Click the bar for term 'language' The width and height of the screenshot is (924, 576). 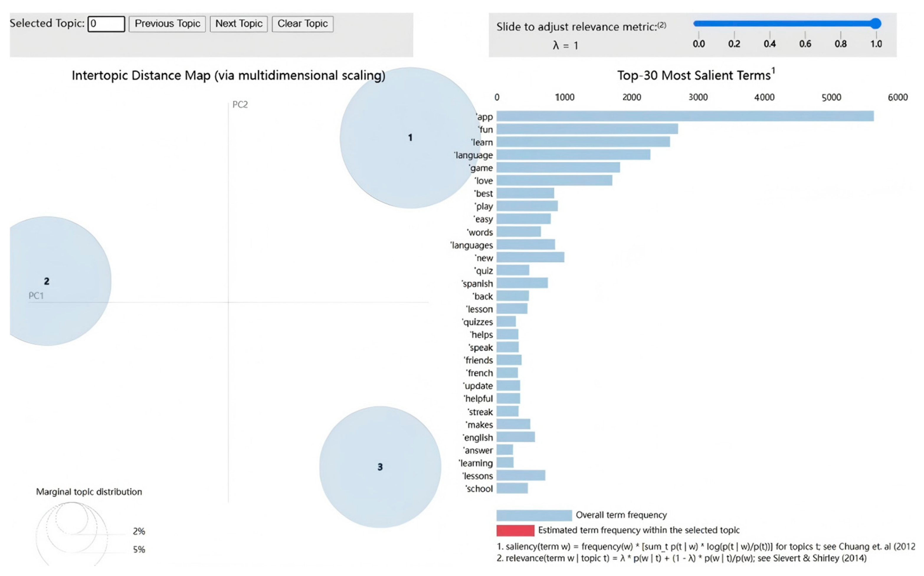(573, 155)
